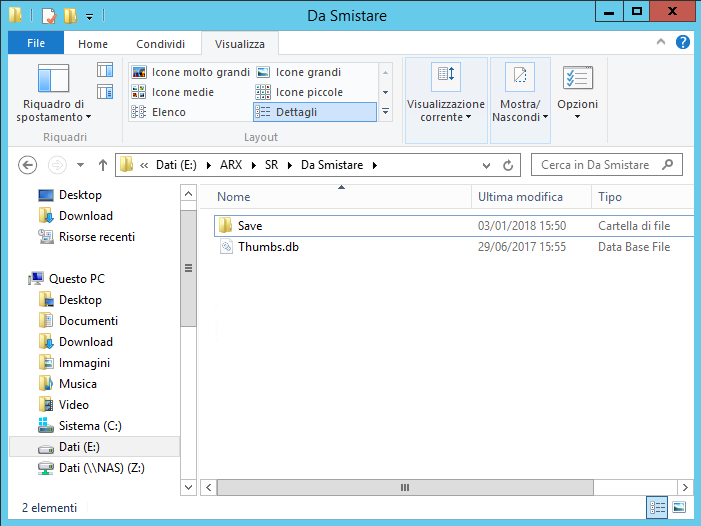Switch to details view in status bar
The height and width of the screenshot is (526, 701).
658,508
